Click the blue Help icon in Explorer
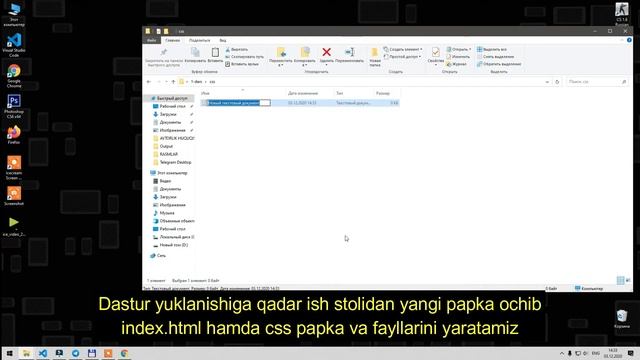Viewport: 640px width, 360px height. click(629, 40)
